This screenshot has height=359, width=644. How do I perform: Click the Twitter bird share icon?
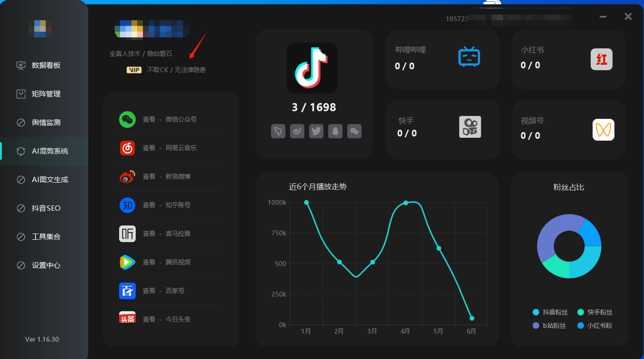316,131
